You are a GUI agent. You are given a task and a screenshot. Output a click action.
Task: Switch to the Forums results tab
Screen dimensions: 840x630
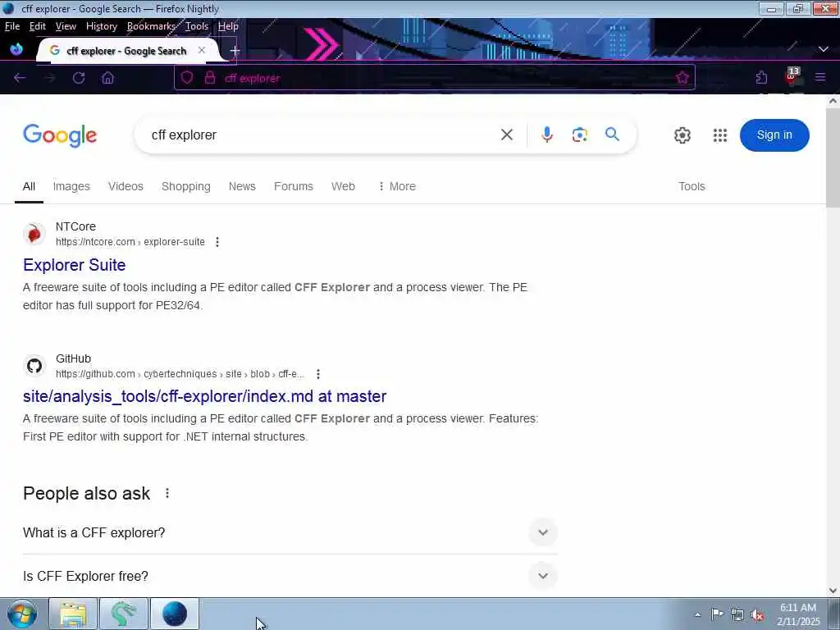tap(294, 186)
